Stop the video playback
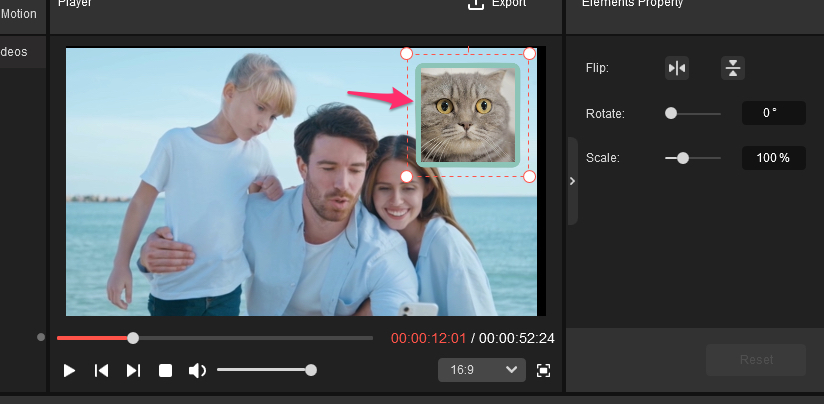This screenshot has width=824, height=404. [166, 370]
